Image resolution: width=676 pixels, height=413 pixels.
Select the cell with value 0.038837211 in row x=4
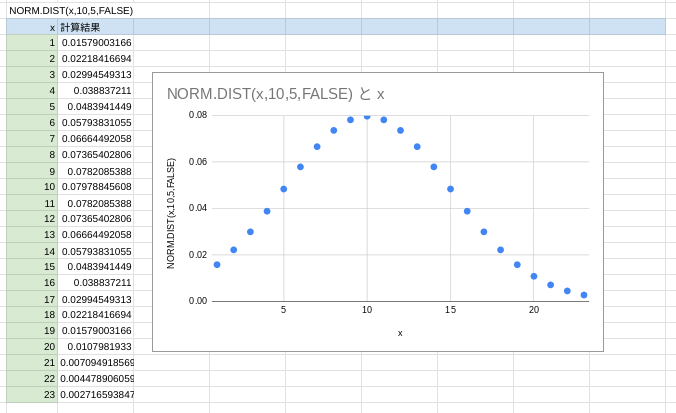pos(95,91)
